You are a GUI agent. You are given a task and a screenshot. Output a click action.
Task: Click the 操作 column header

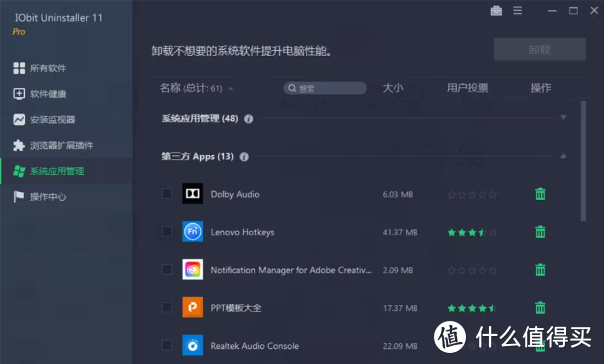540,88
